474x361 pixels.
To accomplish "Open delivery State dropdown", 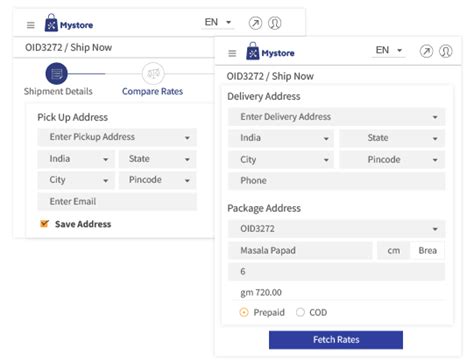I will tap(392, 138).
